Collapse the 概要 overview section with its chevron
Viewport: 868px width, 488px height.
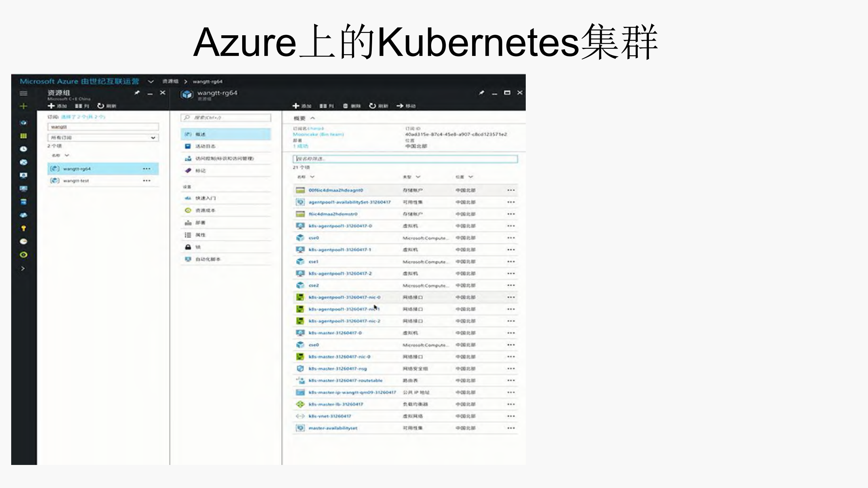[x=312, y=118]
